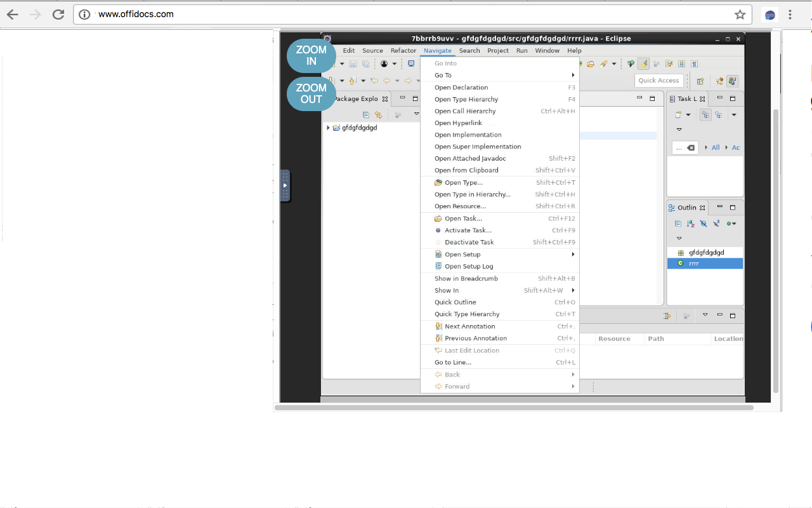Click the Sort alphabetically icon in Outline
This screenshot has height=508, width=812.
point(690,224)
